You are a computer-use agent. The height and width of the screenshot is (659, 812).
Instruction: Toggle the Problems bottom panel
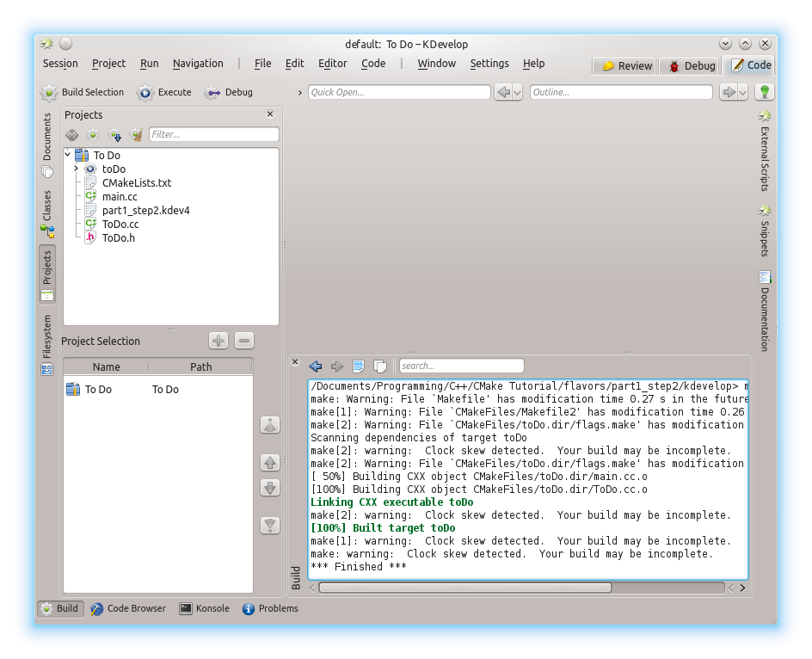(270, 609)
